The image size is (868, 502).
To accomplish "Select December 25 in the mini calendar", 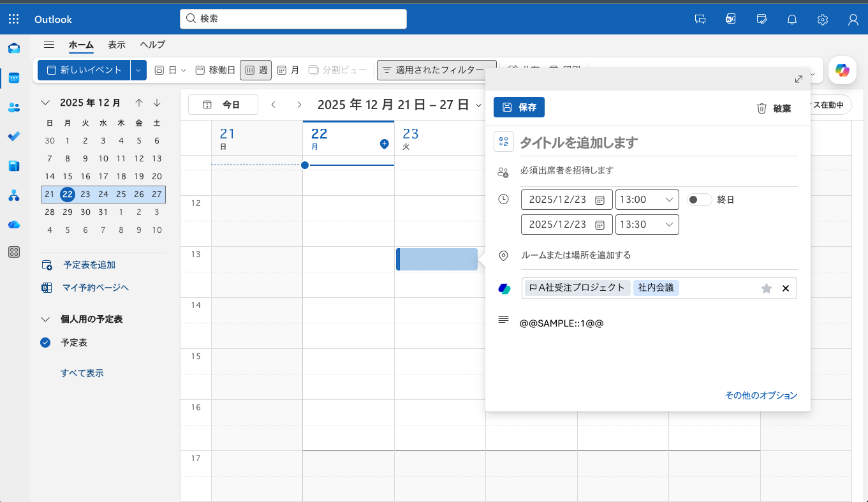I will click(121, 195).
